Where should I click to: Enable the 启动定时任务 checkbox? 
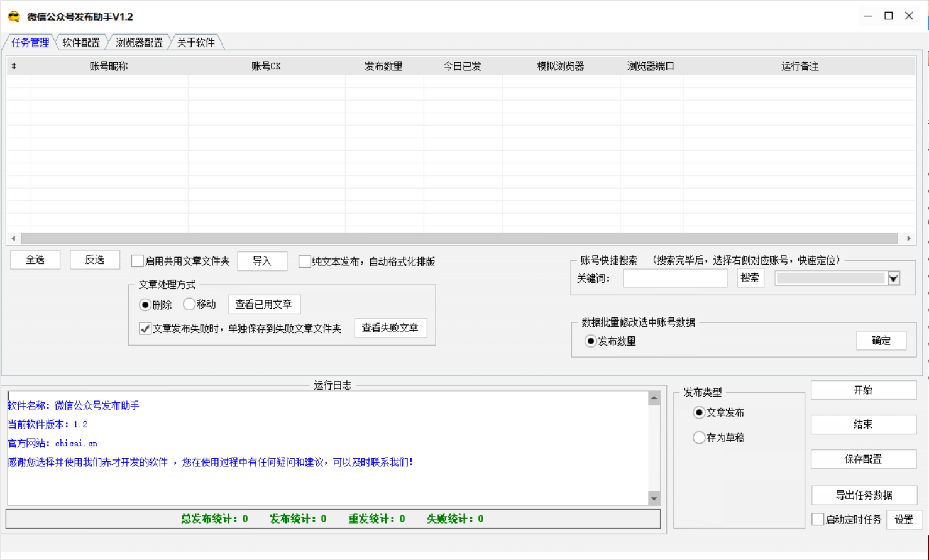(818, 519)
